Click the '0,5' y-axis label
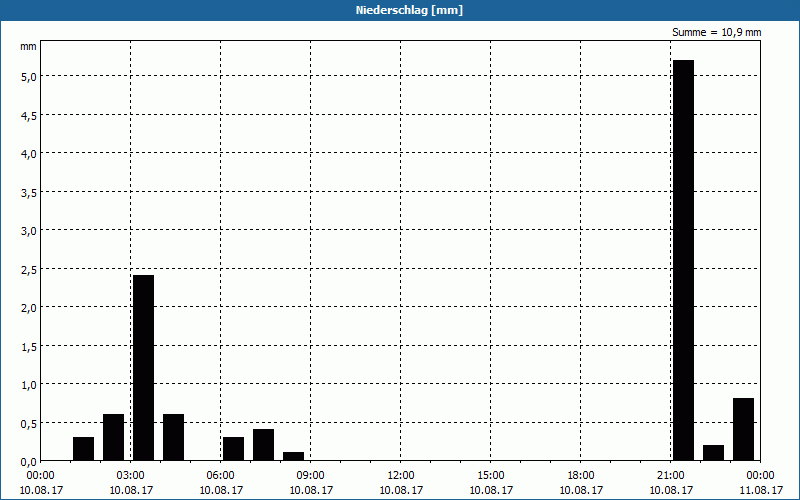Image resolution: width=800 pixels, height=500 pixels. [x=29, y=423]
